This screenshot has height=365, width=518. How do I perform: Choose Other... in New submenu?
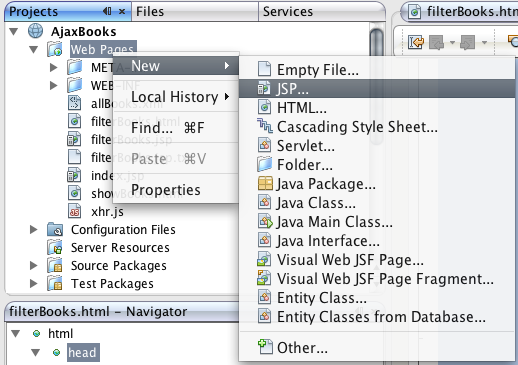pos(377,348)
